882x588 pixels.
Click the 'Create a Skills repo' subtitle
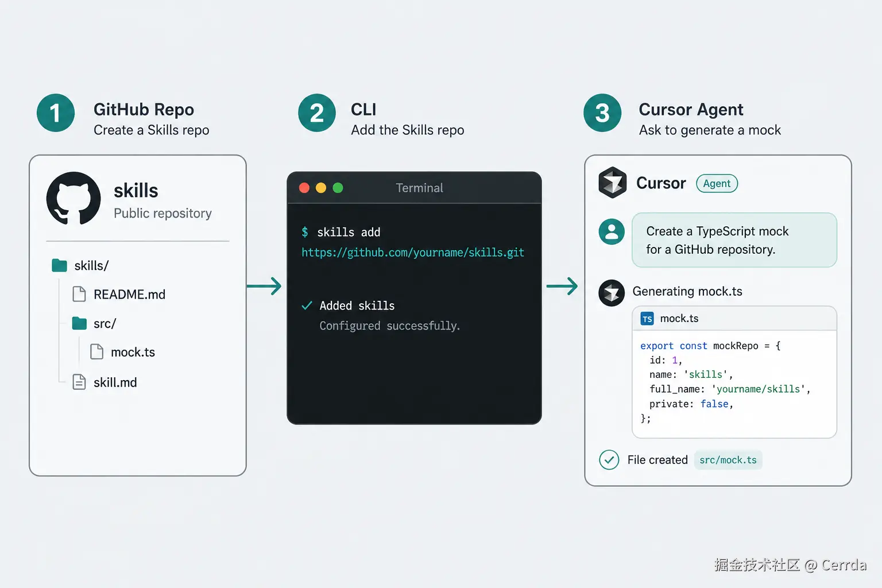(152, 130)
